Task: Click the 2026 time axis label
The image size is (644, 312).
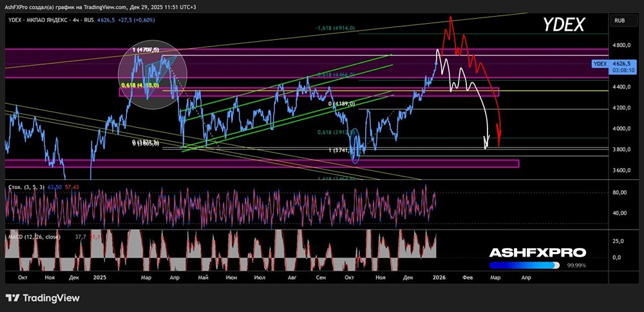Action: [440, 277]
